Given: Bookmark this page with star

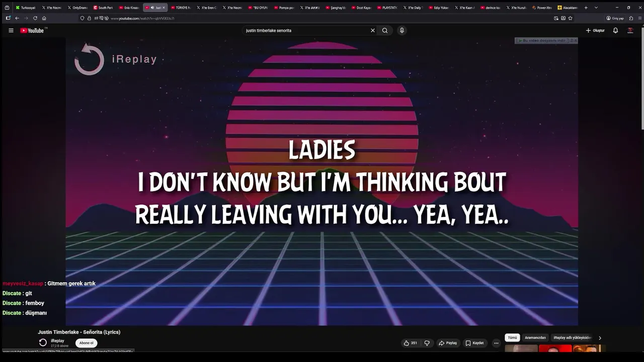Looking at the screenshot, I should coord(570,18).
